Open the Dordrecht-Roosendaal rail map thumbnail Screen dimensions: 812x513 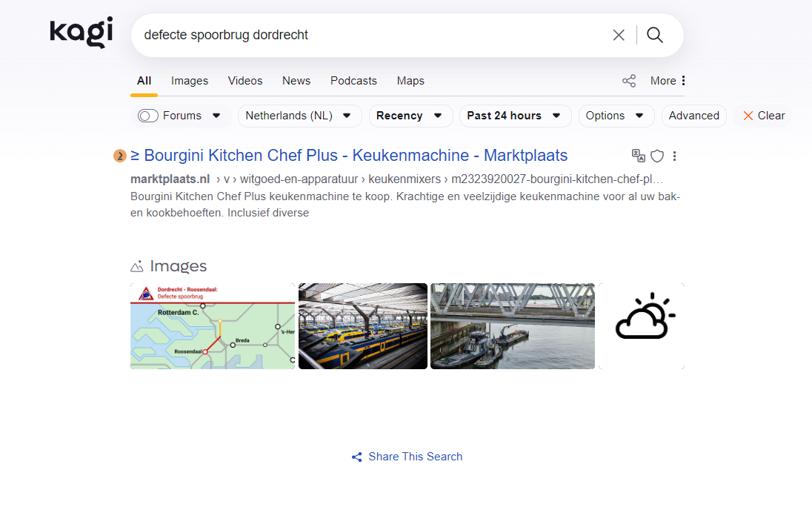point(213,326)
